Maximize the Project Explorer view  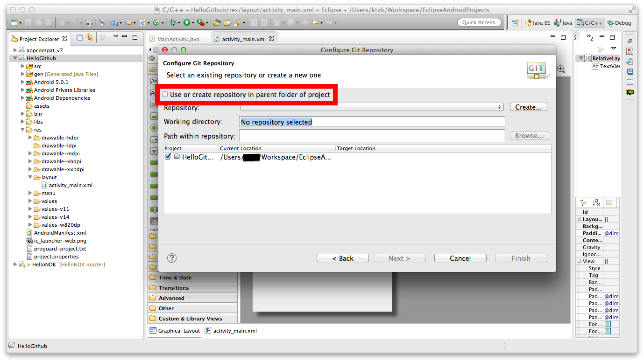(135, 37)
